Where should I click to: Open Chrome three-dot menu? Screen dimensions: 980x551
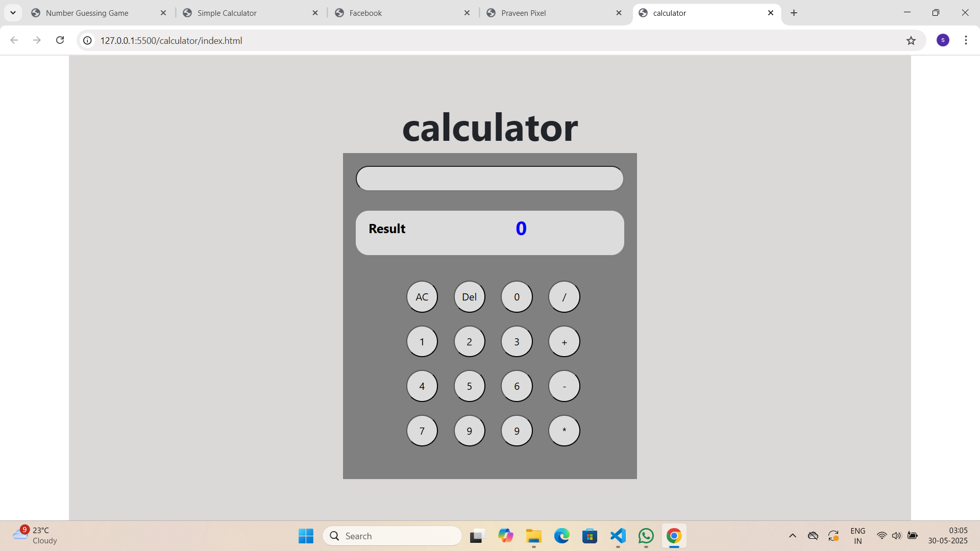click(x=966, y=40)
